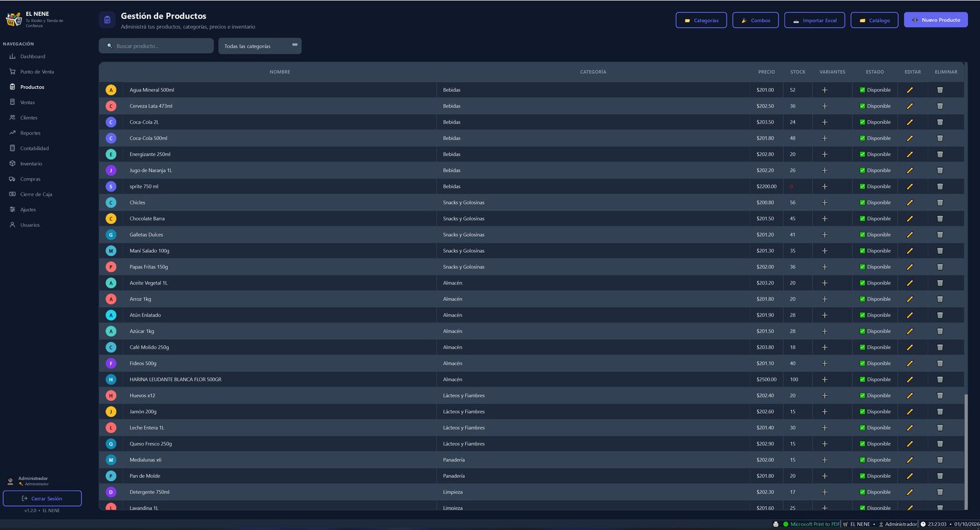
Task: Toggle Disponible for Leche Entera 1L
Action: (x=862, y=428)
